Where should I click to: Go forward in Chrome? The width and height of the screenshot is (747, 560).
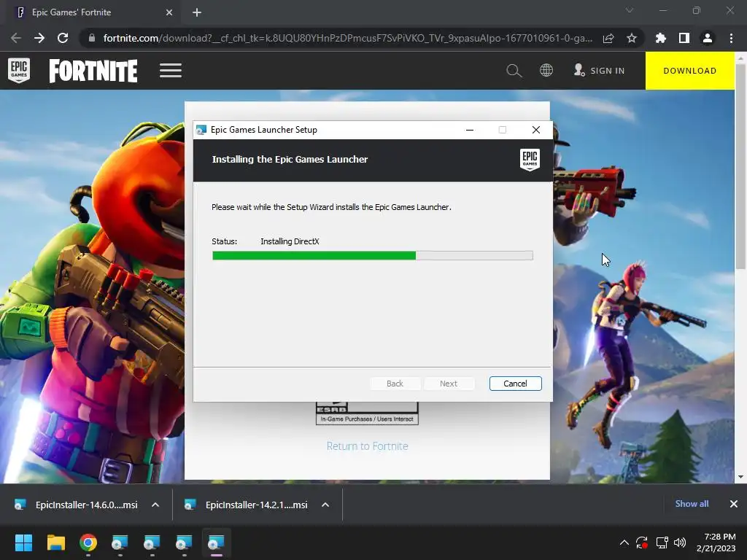[39, 38]
